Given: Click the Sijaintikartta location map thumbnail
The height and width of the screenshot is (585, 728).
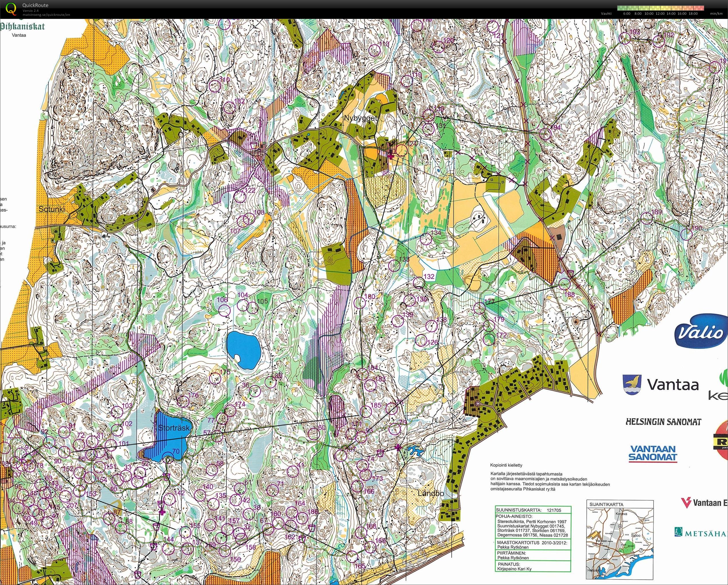Looking at the screenshot, I should click(620, 539).
